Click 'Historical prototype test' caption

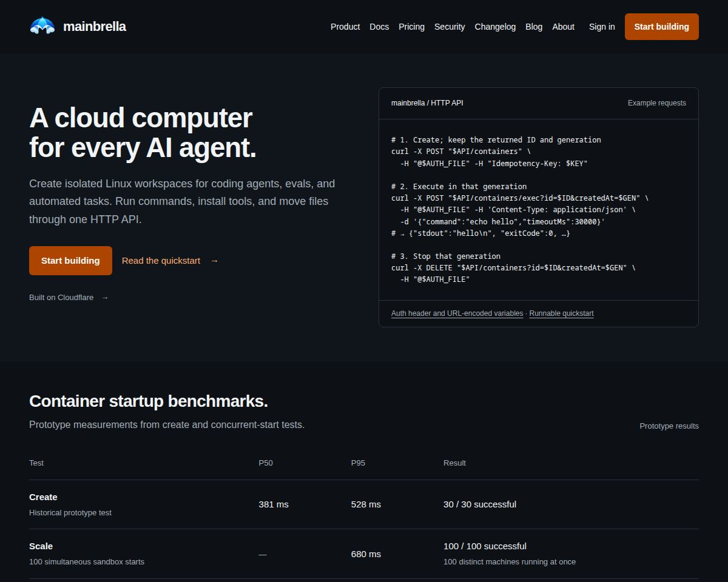click(70, 513)
